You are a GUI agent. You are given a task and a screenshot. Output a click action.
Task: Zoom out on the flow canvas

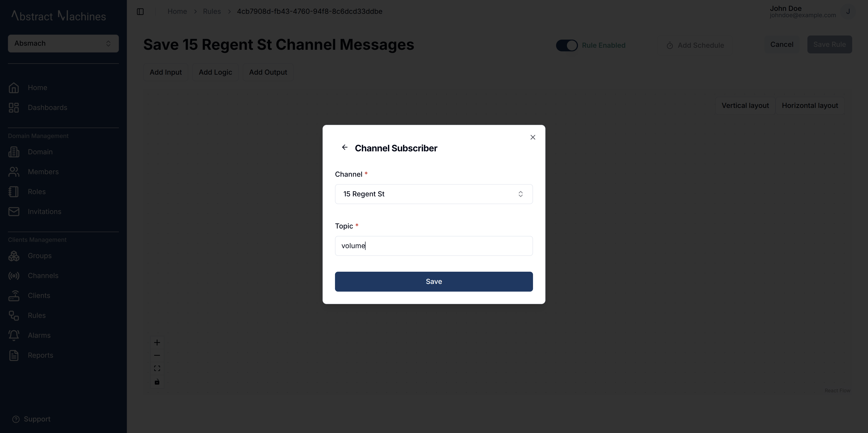[x=157, y=355]
